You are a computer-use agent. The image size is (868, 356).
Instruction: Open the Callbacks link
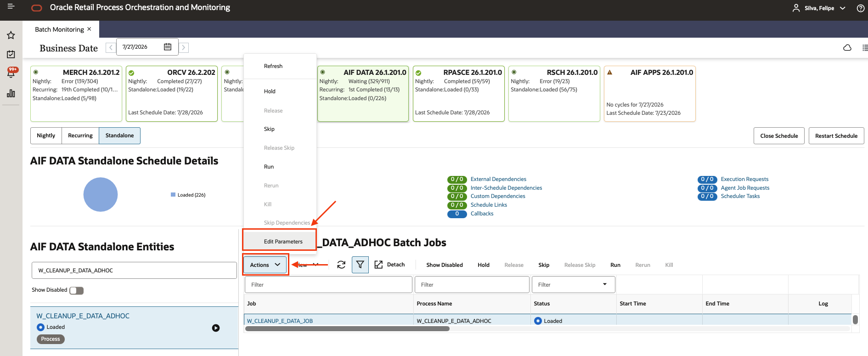click(x=482, y=214)
